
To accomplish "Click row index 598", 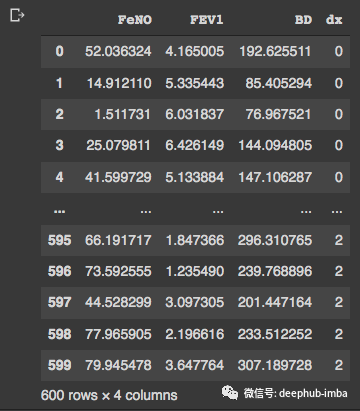I will click(x=59, y=334).
